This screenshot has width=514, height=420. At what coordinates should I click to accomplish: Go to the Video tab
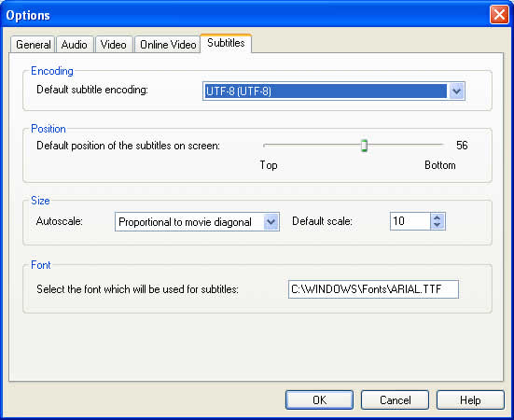[x=114, y=44]
